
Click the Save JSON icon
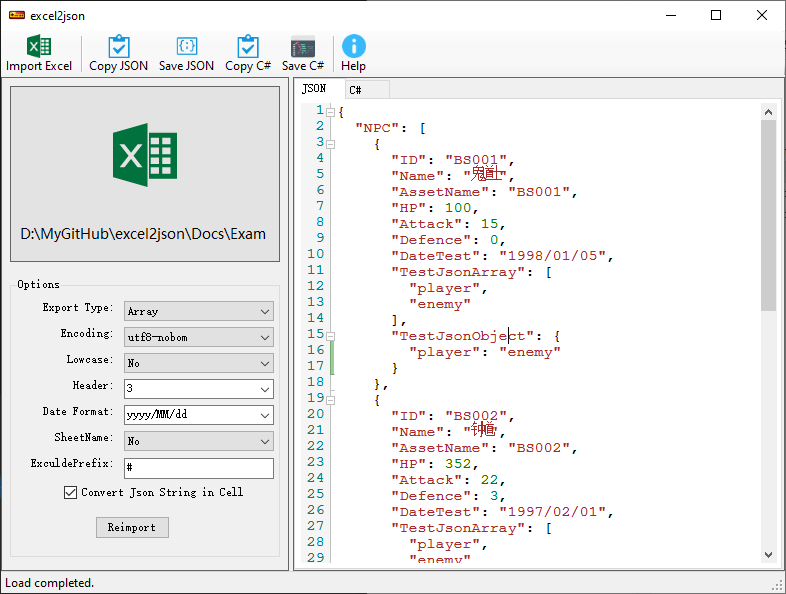coord(186,47)
